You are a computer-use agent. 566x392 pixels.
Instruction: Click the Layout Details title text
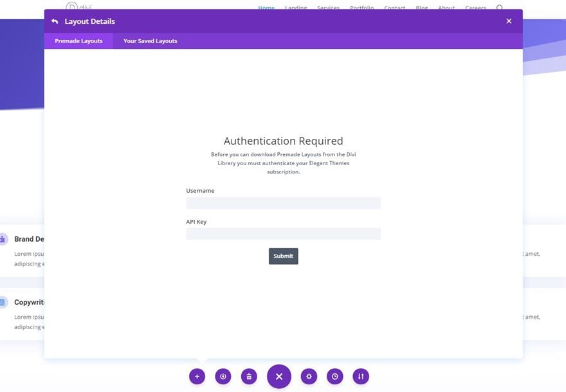coord(90,21)
